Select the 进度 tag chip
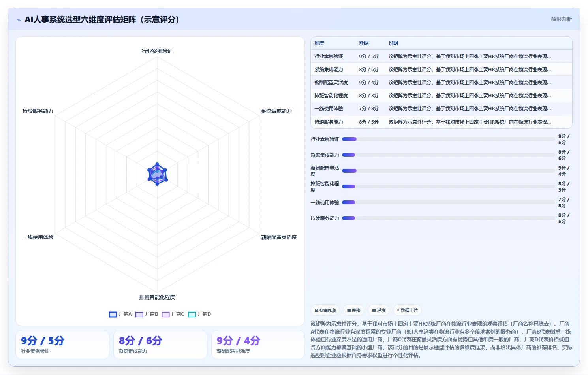The height and width of the screenshot is (375, 588). 379,310
